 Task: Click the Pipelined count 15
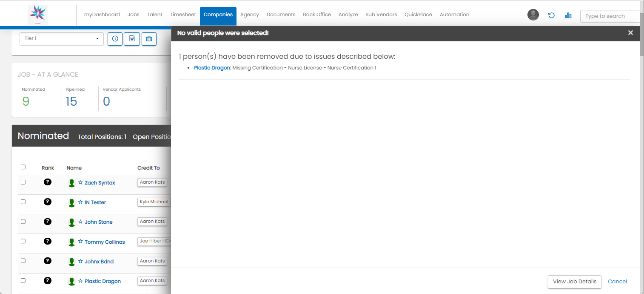tap(71, 101)
